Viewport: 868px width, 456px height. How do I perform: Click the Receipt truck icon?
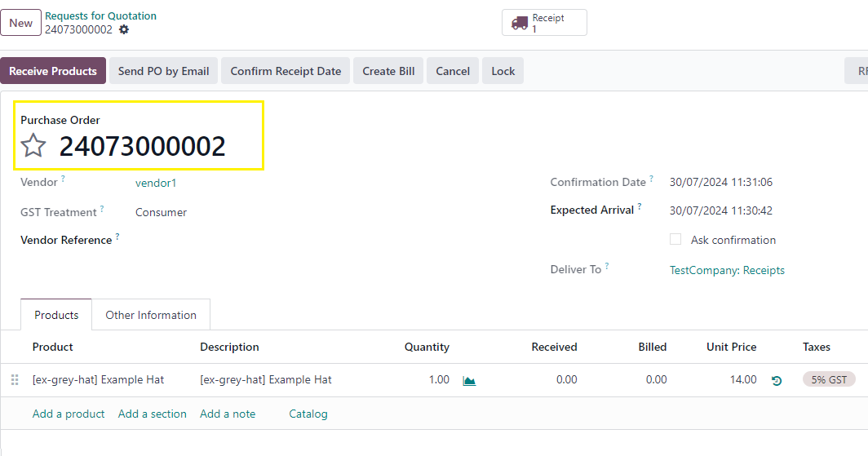[x=520, y=23]
